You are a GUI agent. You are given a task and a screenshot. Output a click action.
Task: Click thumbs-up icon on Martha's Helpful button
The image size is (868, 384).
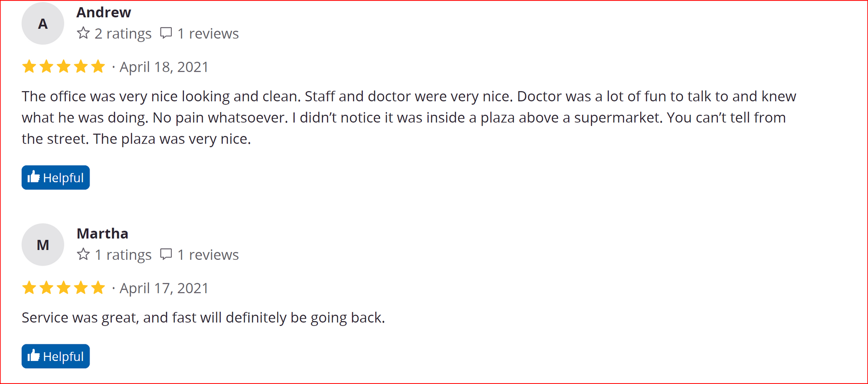(33, 356)
